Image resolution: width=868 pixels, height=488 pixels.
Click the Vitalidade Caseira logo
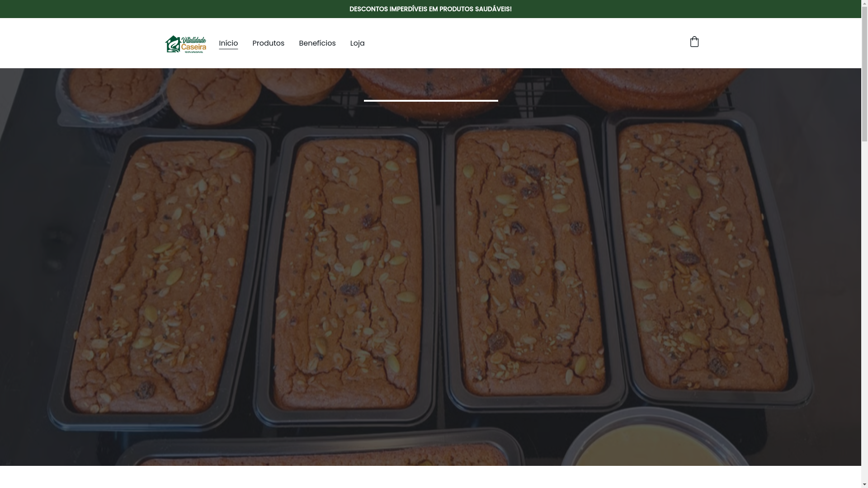tap(185, 44)
